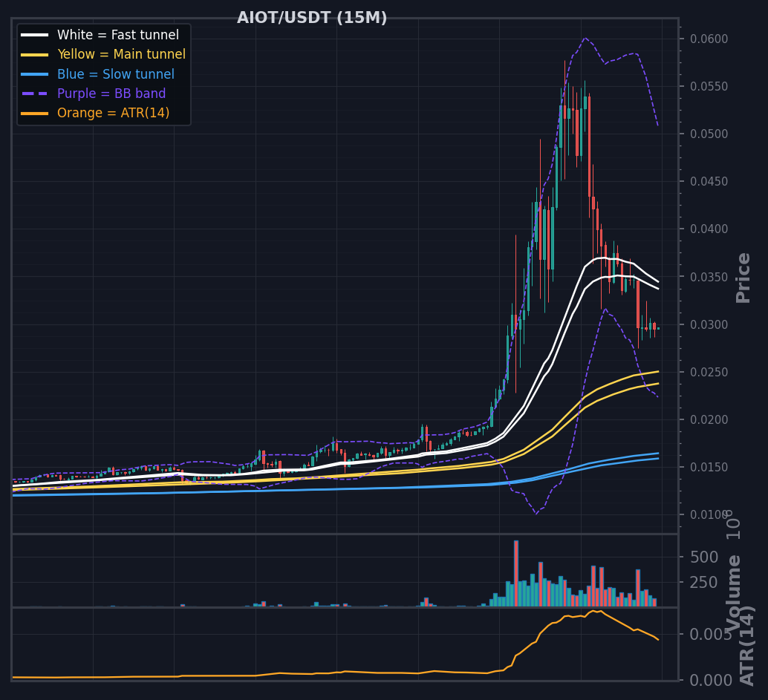Click the 0.0300 price axis label
This screenshot has width=768, height=700.
click(x=709, y=324)
